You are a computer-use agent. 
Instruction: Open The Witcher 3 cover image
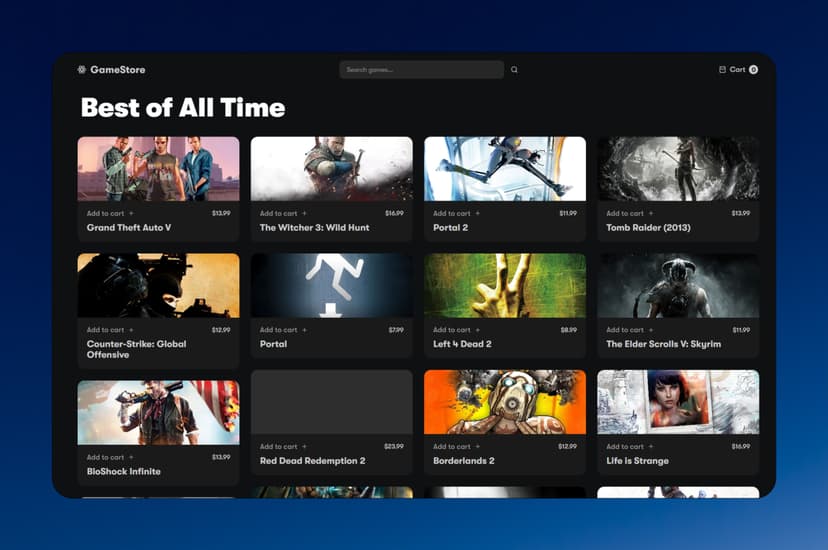point(332,169)
